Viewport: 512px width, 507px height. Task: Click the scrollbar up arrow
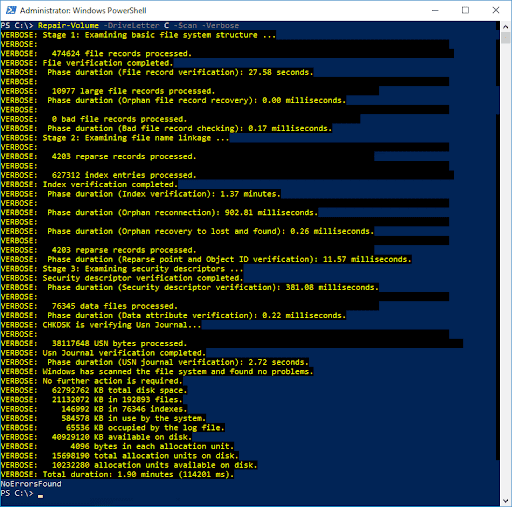pyautogui.click(x=505, y=26)
